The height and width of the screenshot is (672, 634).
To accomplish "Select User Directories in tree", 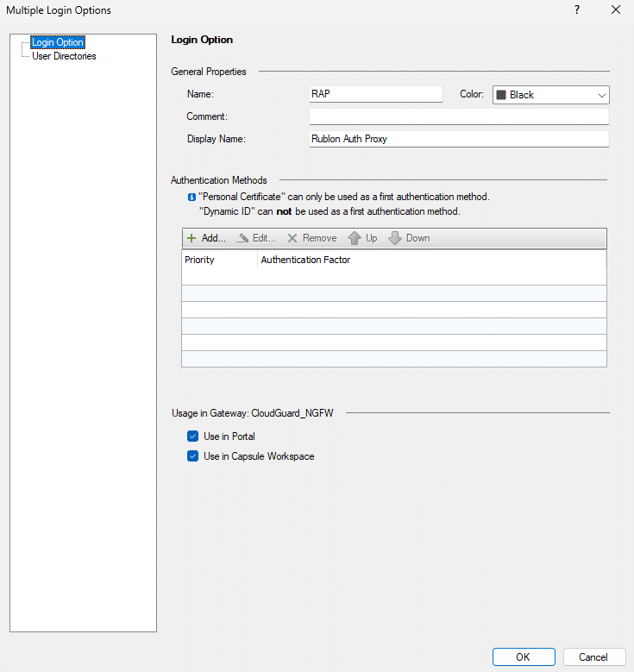I will pyautogui.click(x=64, y=56).
